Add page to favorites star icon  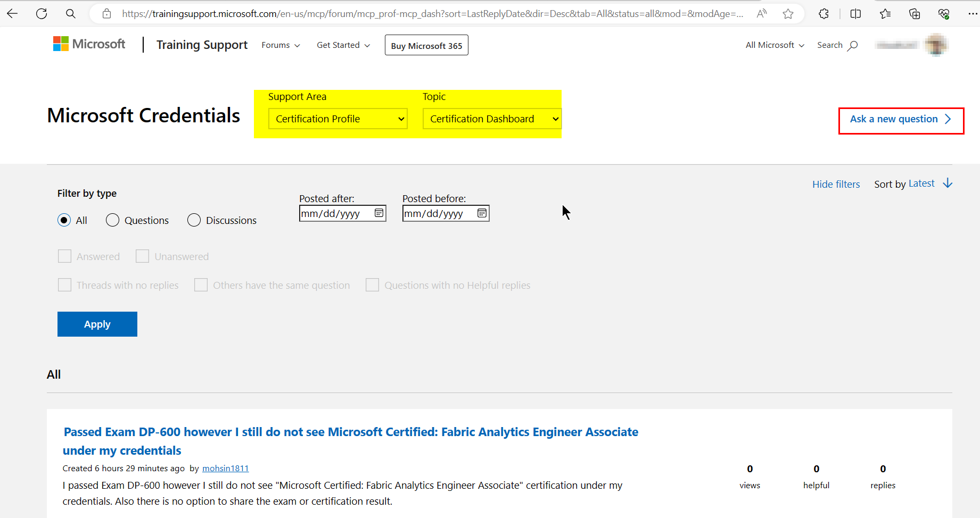point(788,14)
